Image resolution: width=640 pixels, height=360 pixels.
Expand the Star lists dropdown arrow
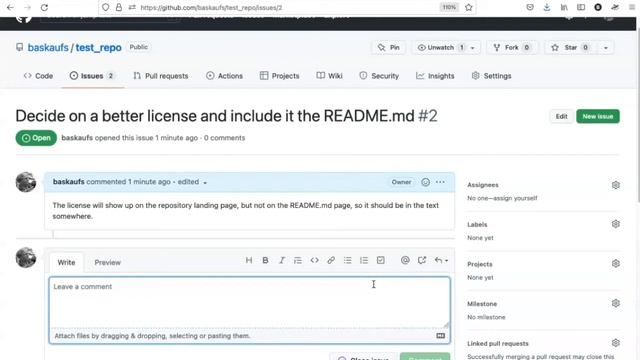tap(606, 48)
